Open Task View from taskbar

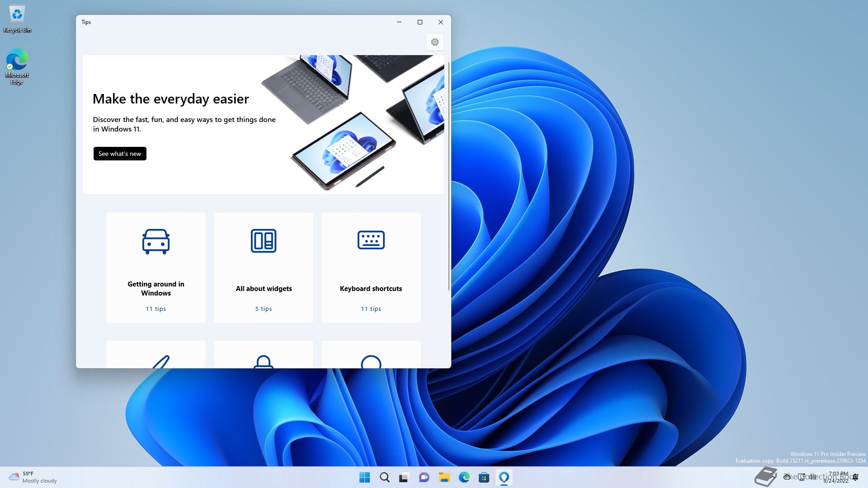404,477
